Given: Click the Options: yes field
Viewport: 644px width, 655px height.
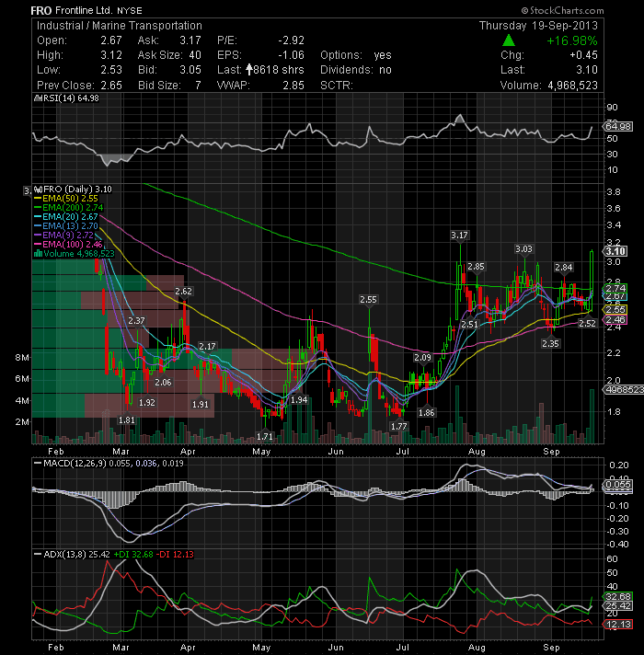Looking at the screenshot, I should tap(356, 55).
